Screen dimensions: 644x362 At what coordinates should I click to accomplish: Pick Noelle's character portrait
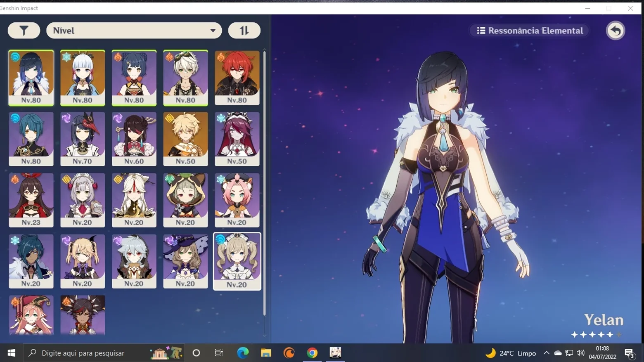pos(83,200)
